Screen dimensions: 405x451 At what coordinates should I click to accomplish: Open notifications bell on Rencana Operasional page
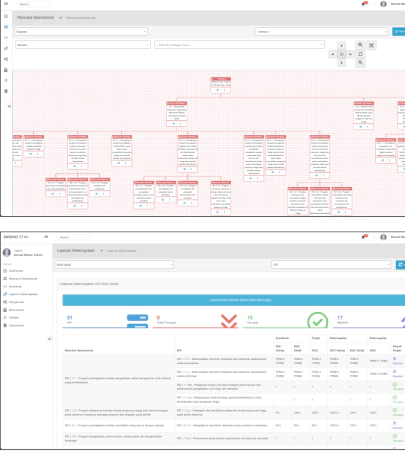pos(364,4)
